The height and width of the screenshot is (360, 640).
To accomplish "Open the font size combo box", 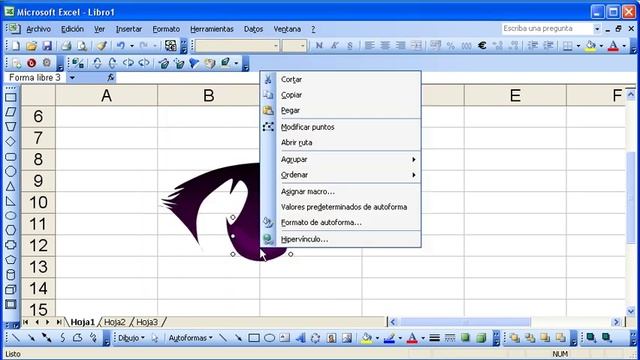I will 294,46.
